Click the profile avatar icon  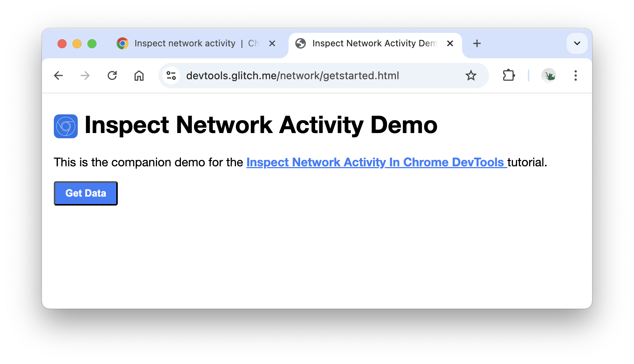tap(549, 75)
